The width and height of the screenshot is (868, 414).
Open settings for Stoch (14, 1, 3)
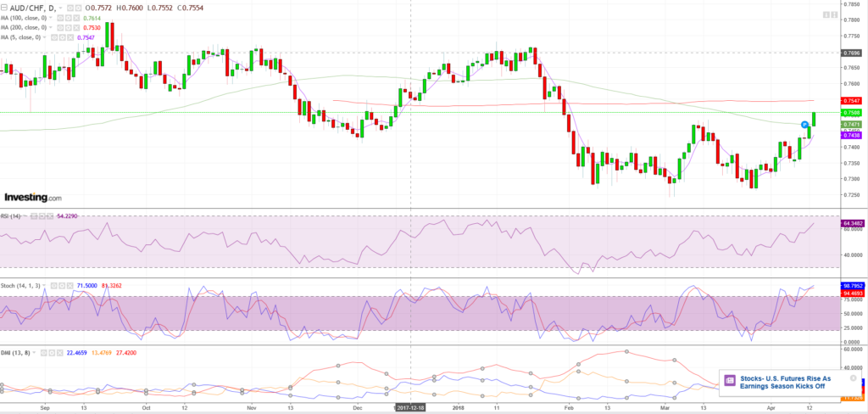(62, 286)
